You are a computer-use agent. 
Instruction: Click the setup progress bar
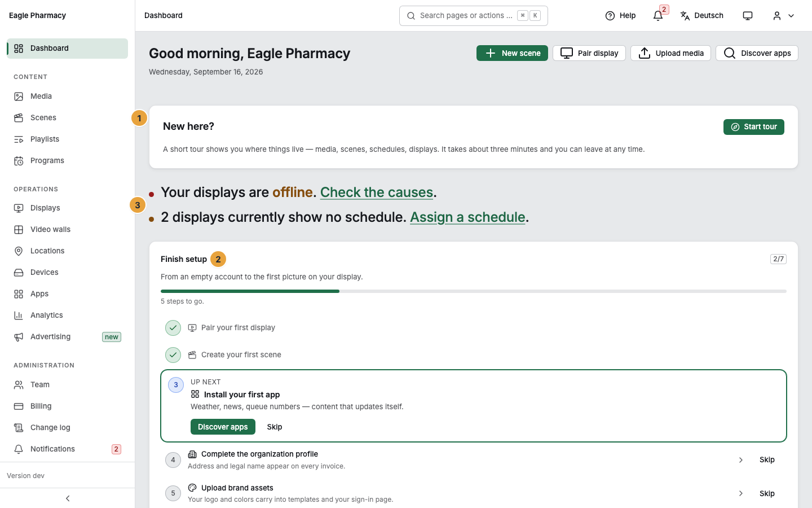(x=474, y=291)
